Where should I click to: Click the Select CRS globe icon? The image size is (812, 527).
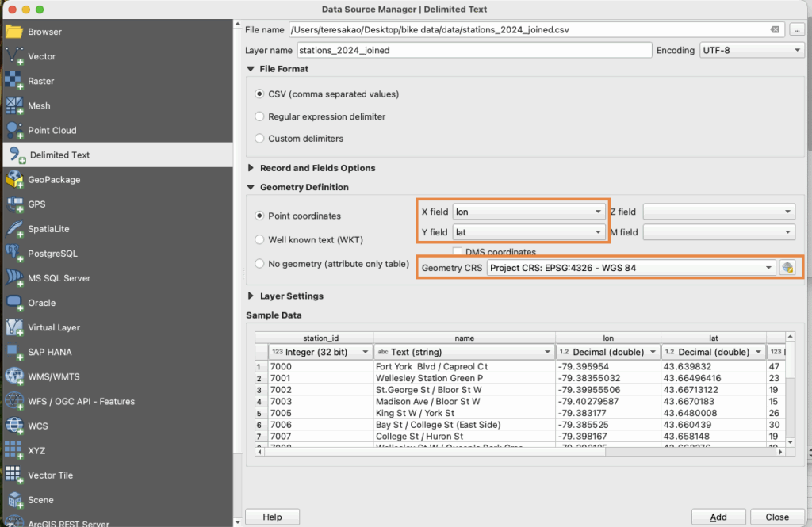pos(787,268)
